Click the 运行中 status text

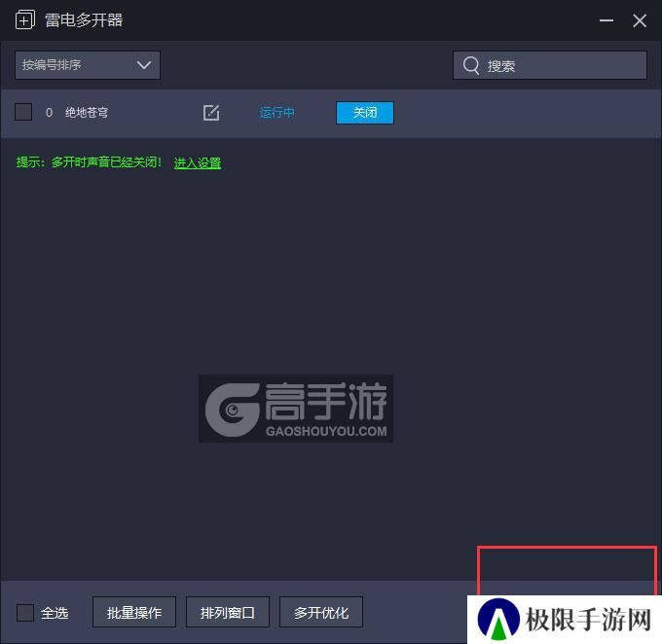click(x=276, y=113)
